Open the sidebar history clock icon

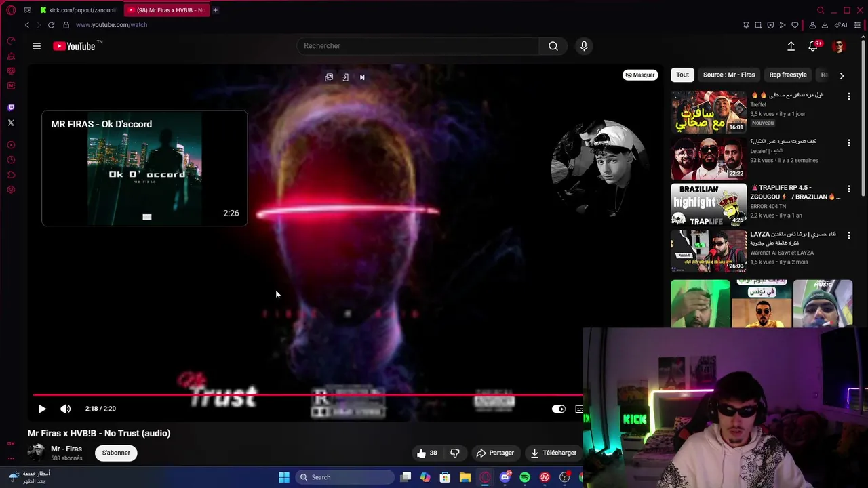tap(11, 160)
